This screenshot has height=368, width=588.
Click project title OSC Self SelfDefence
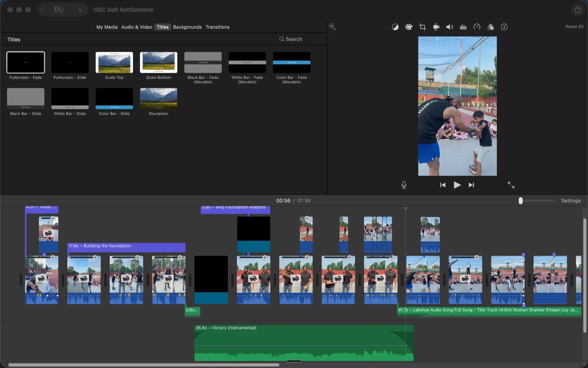[123, 10]
